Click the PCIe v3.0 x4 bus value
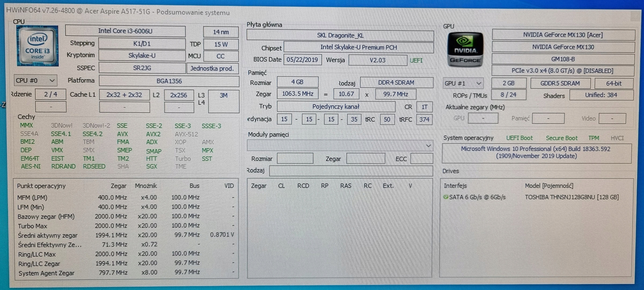The image size is (644, 290). 562,71
